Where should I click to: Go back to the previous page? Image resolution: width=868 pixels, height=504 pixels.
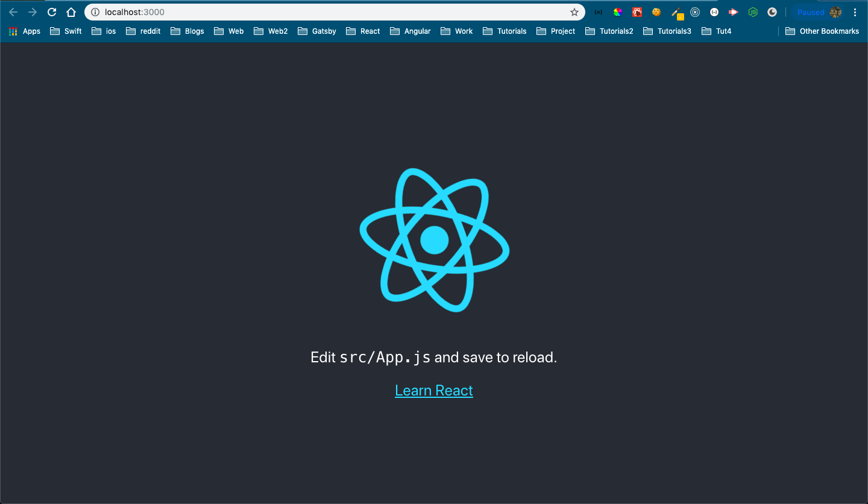tap(13, 12)
